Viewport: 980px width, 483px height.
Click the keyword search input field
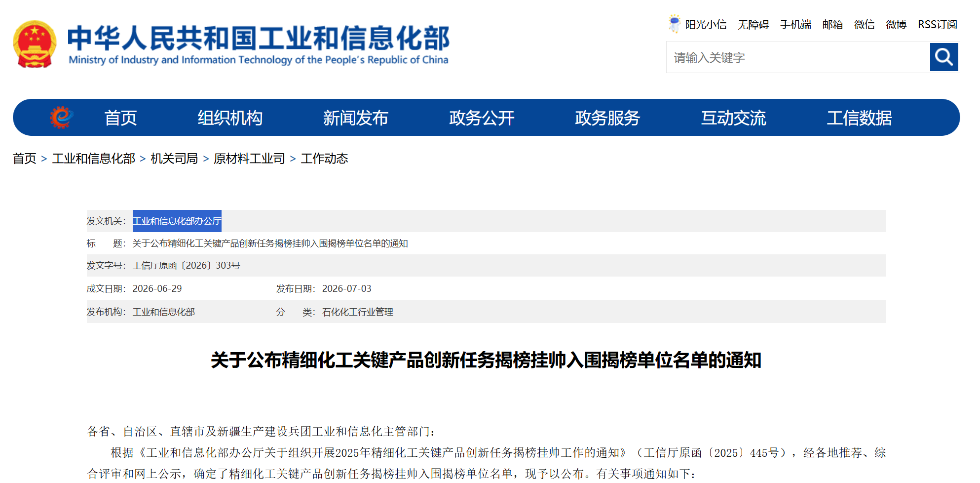(x=798, y=57)
